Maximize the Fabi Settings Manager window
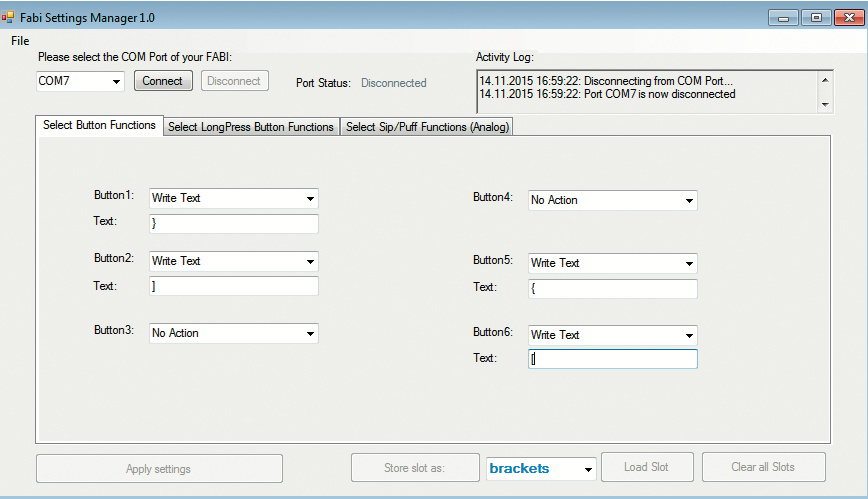868x499 pixels. tap(816, 18)
